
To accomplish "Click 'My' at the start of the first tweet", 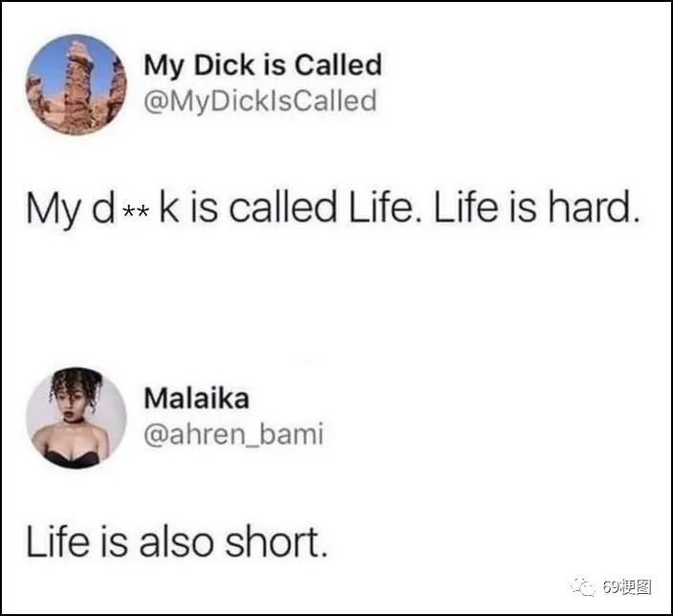I will [51, 209].
